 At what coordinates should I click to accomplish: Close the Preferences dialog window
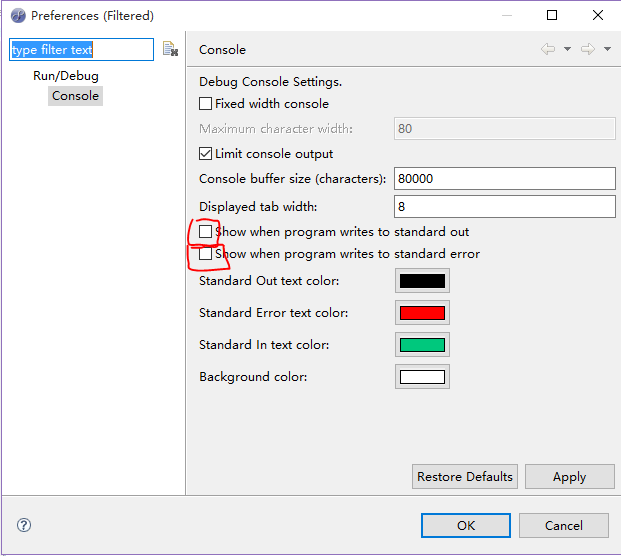(x=598, y=15)
